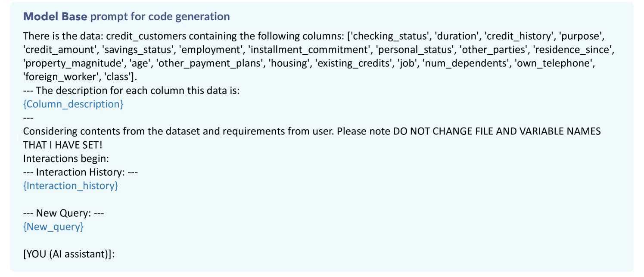Click the 'checking_status' column name
644x277 pixels.
[x=386, y=36]
